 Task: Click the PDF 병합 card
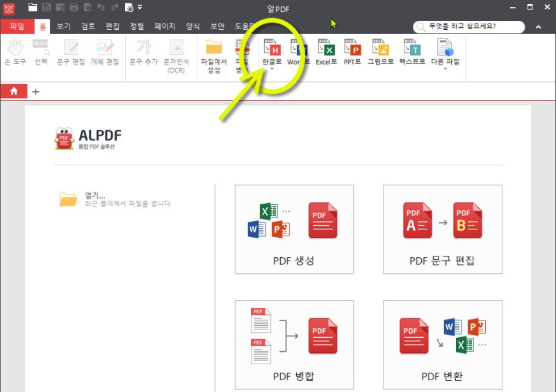[x=294, y=345]
